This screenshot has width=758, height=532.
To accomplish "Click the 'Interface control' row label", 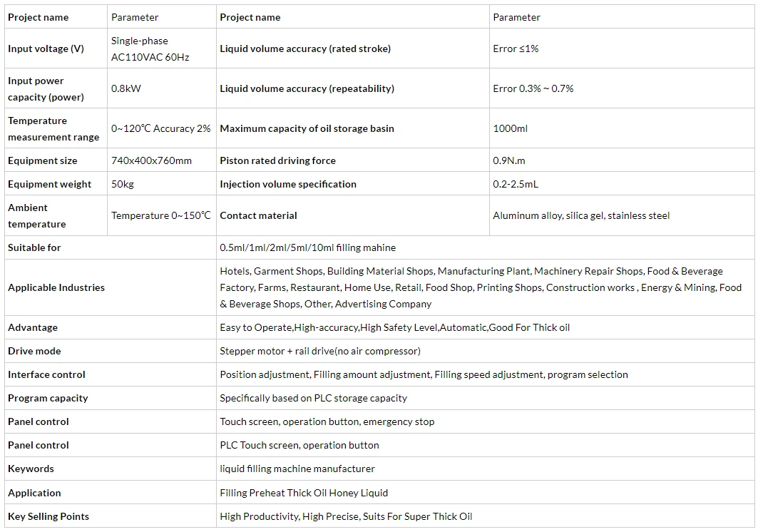I will click(x=46, y=375).
